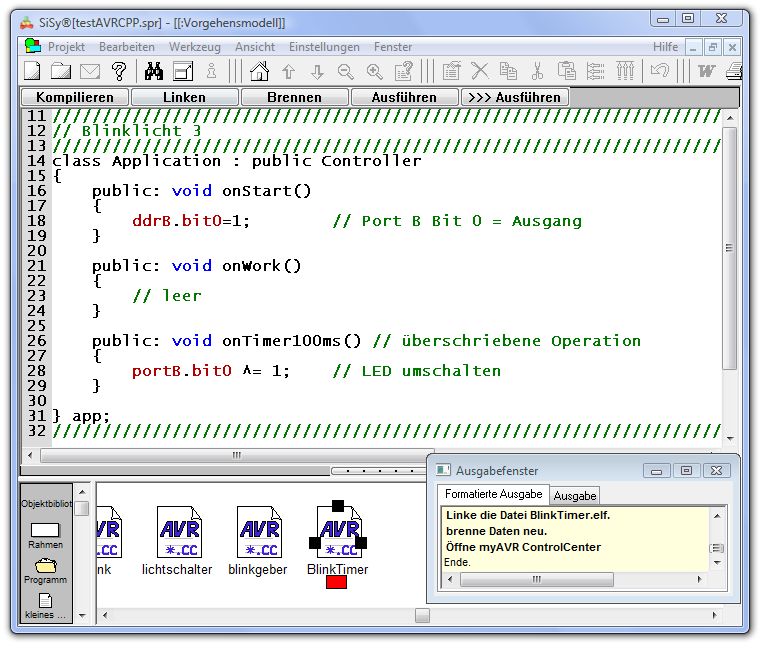Open the Einstellungen menu

(x=324, y=47)
